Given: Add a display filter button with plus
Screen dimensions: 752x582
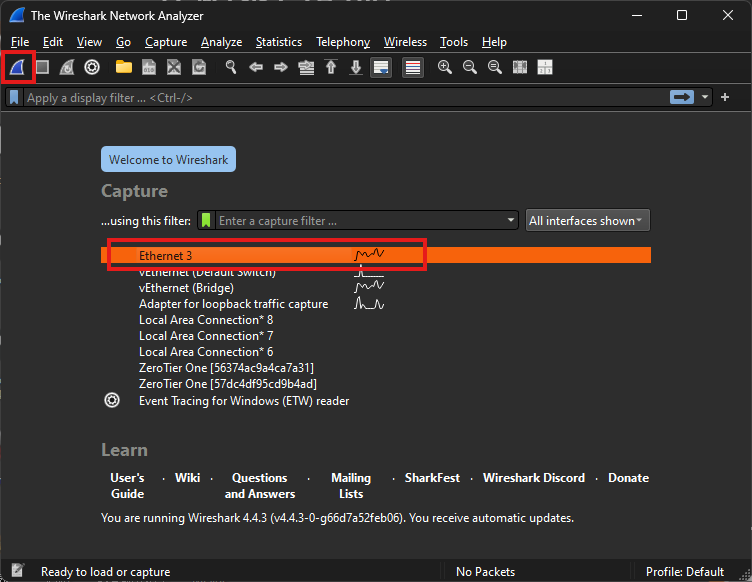Looking at the screenshot, I should click(725, 97).
